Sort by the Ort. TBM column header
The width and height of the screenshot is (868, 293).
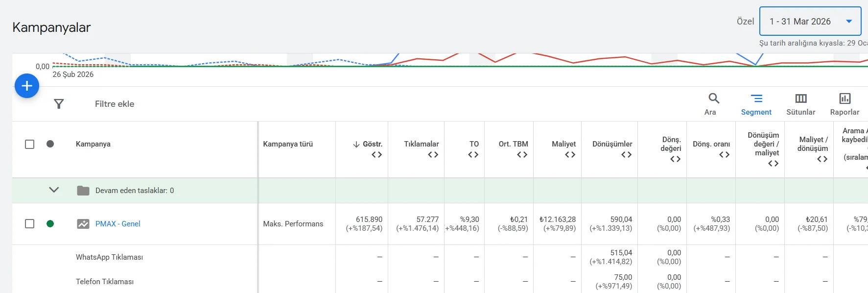tap(513, 144)
